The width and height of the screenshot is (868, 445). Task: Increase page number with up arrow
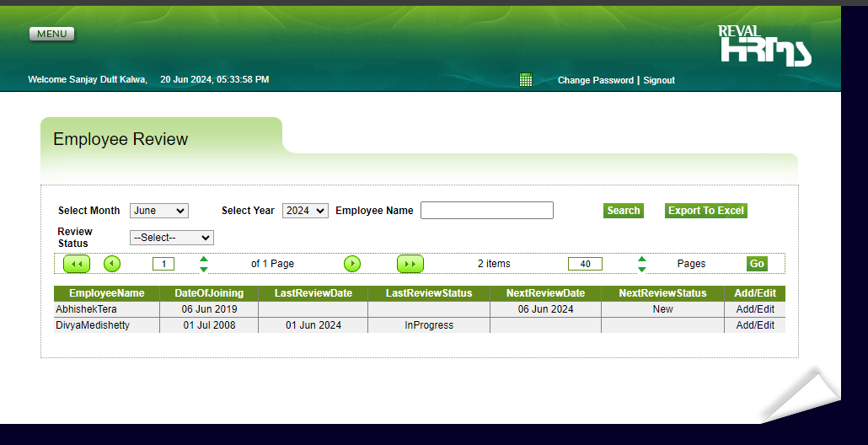tap(204, 260)
